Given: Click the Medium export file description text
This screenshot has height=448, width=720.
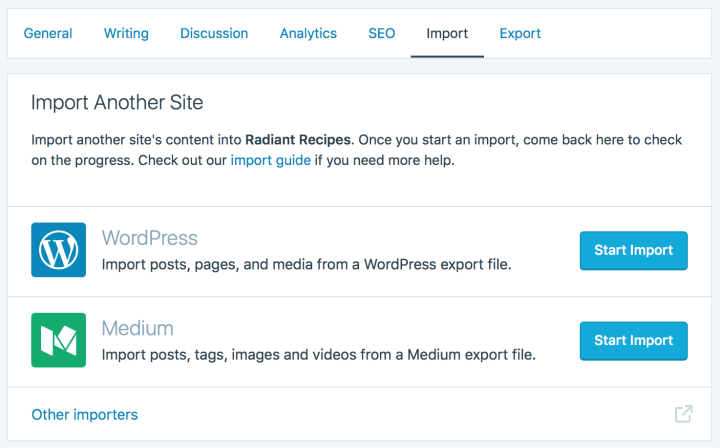Looking at the screenshot, I should (x=319, y=355).
